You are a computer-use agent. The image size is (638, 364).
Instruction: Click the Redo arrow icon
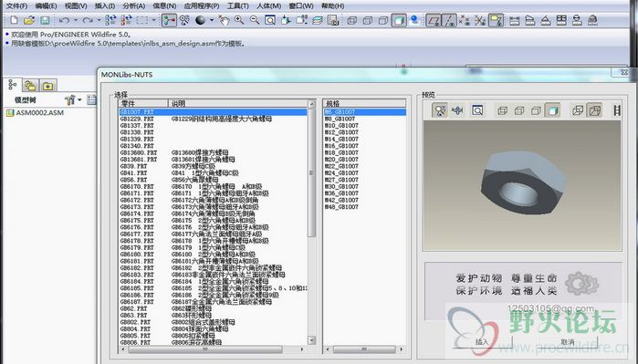87,20
